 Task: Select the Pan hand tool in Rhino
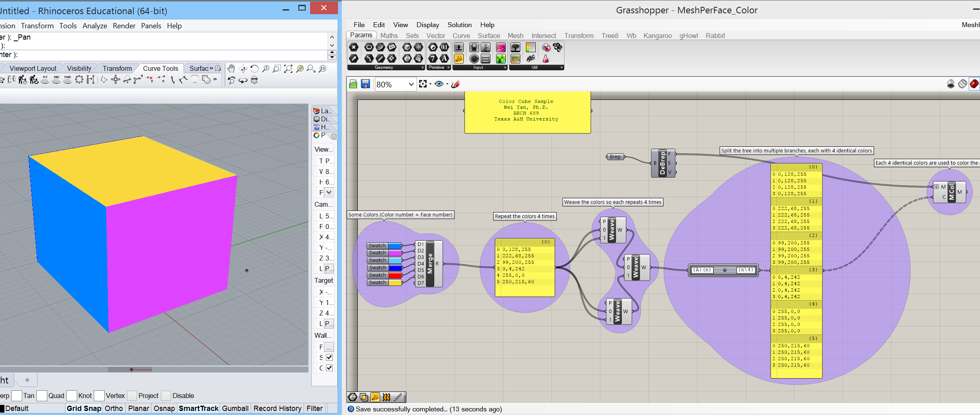coord(231,69)
